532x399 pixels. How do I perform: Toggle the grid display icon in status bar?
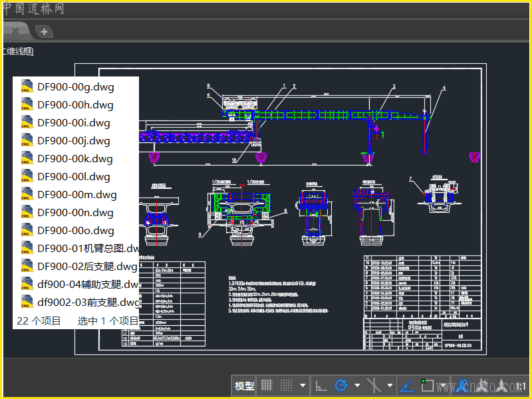(267, 385)
